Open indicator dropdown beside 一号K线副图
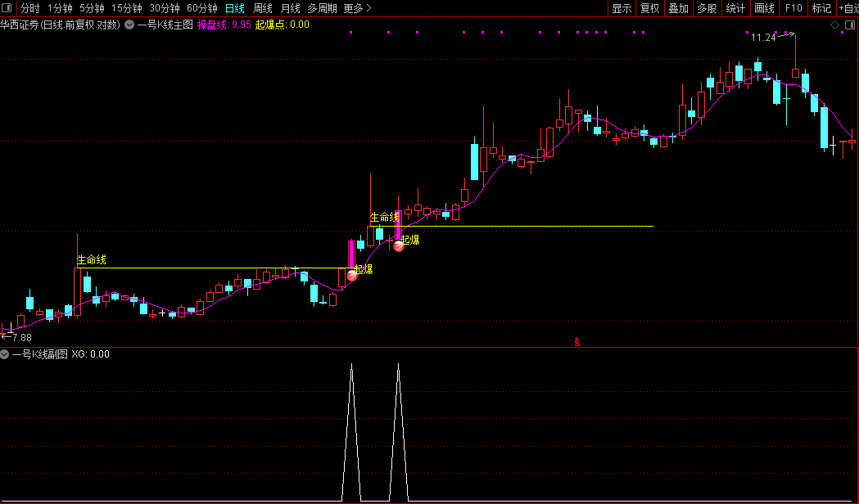 [x=4, y=354]
